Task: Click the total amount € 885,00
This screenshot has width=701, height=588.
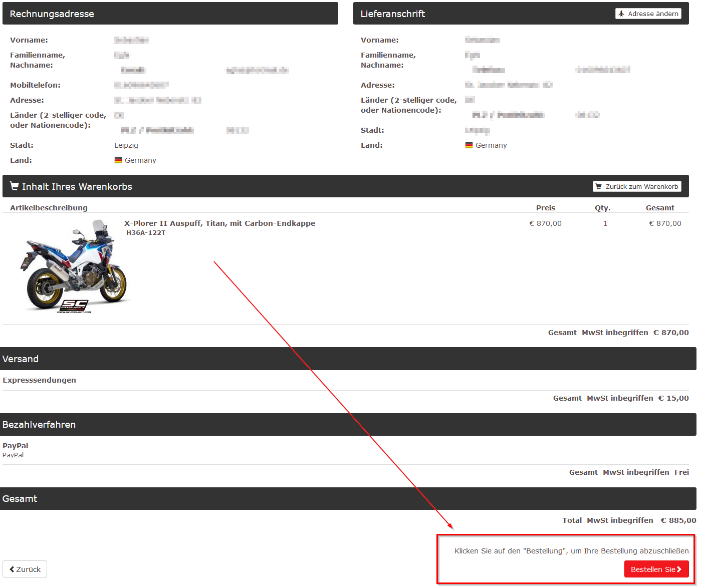Action: [678, 520]
